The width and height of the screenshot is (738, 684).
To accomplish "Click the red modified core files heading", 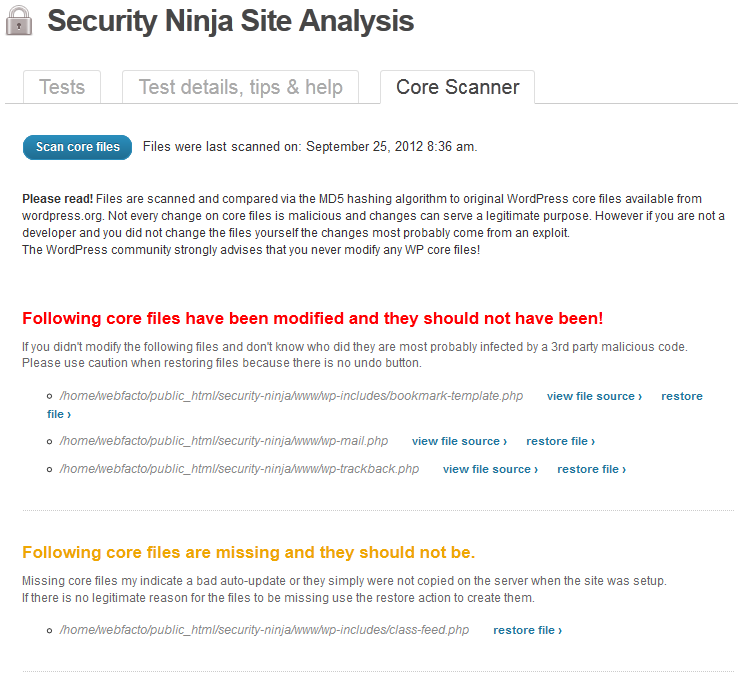I will [x=313, y=319].
